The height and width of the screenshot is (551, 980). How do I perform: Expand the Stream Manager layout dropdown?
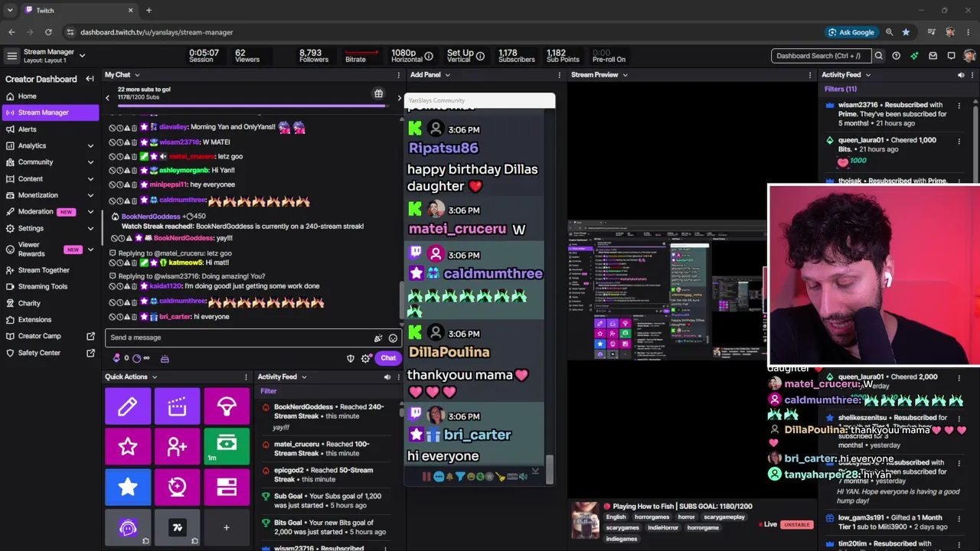[x=82, y=56]
